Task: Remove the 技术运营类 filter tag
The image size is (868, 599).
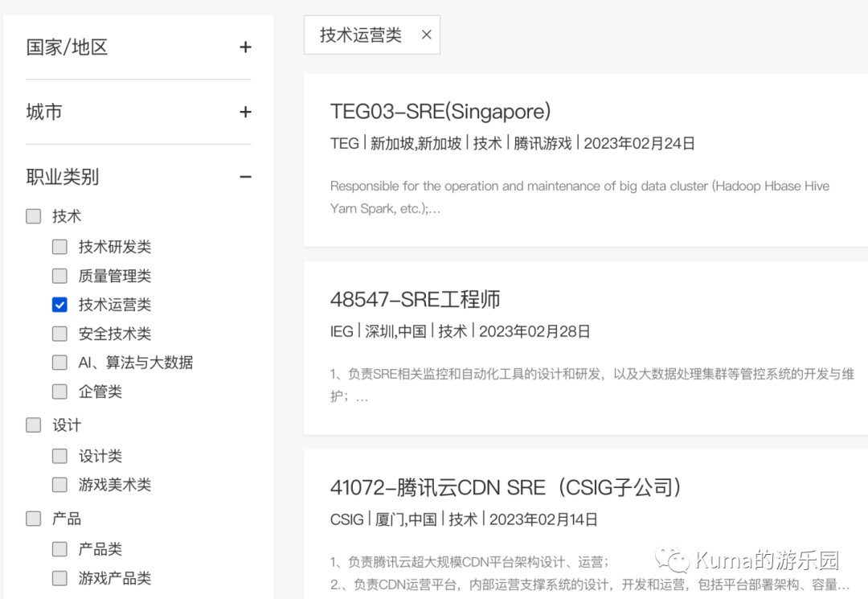Action: tap(426, 35)
